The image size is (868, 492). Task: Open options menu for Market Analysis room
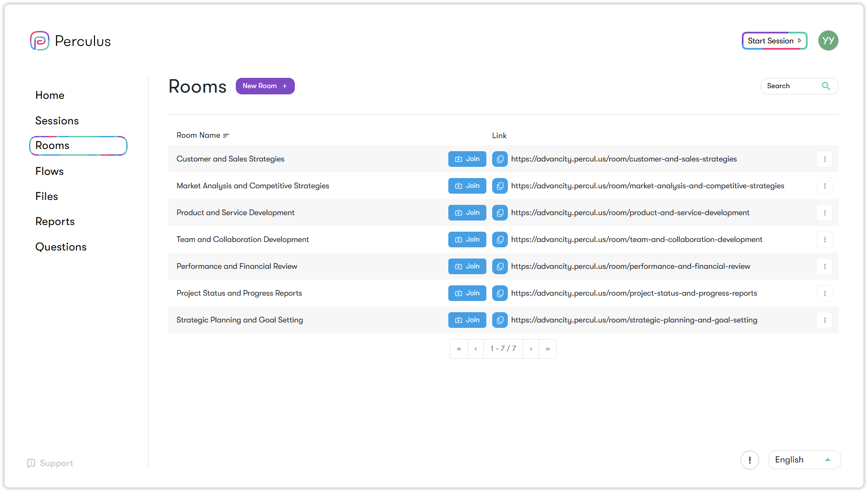click(x=825, y=186)
